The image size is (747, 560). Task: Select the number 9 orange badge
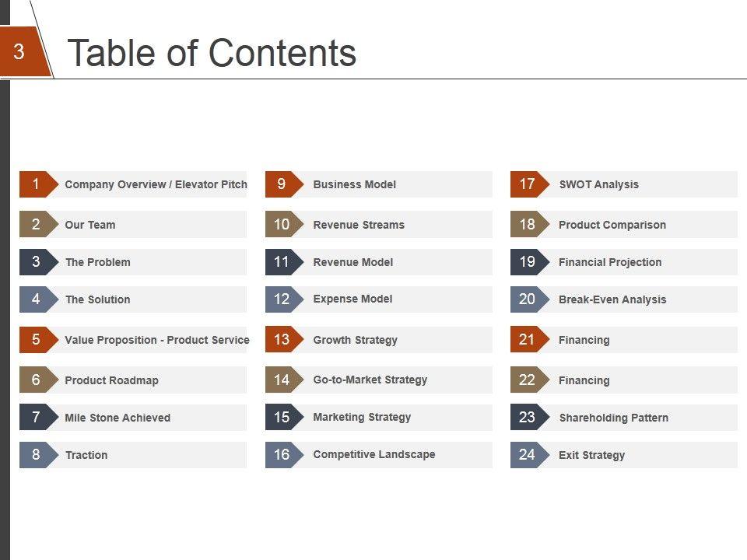(x=282, y=184)
